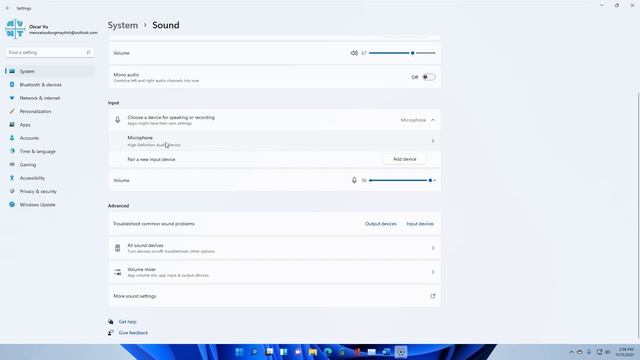The width and height of the screenshot is (640, 360).
Task: Click the output speaker icon beside Volume
Action: [x=354, y=53]
